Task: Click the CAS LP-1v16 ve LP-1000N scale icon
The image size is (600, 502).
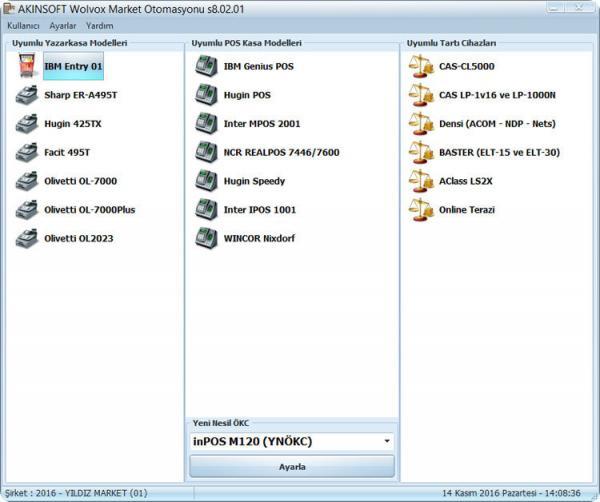Action: (x=421, y=95)
